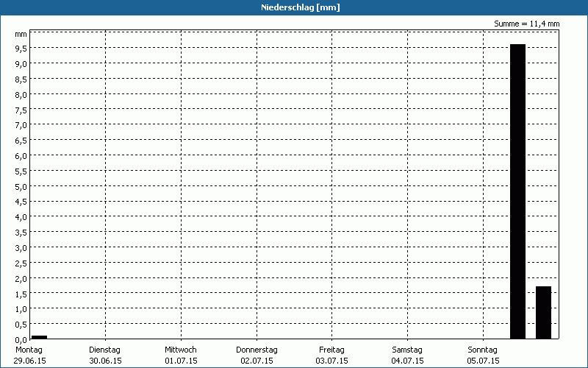
Task: Click the '4,5' y-axis value
Action: pyautogui.click(x=21, y=202)
